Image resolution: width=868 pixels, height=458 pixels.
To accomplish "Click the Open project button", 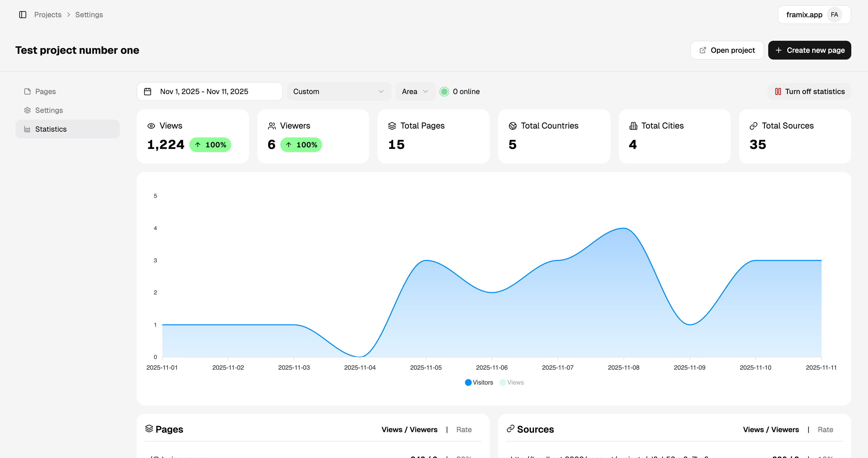I will click(x=727, y=50).
